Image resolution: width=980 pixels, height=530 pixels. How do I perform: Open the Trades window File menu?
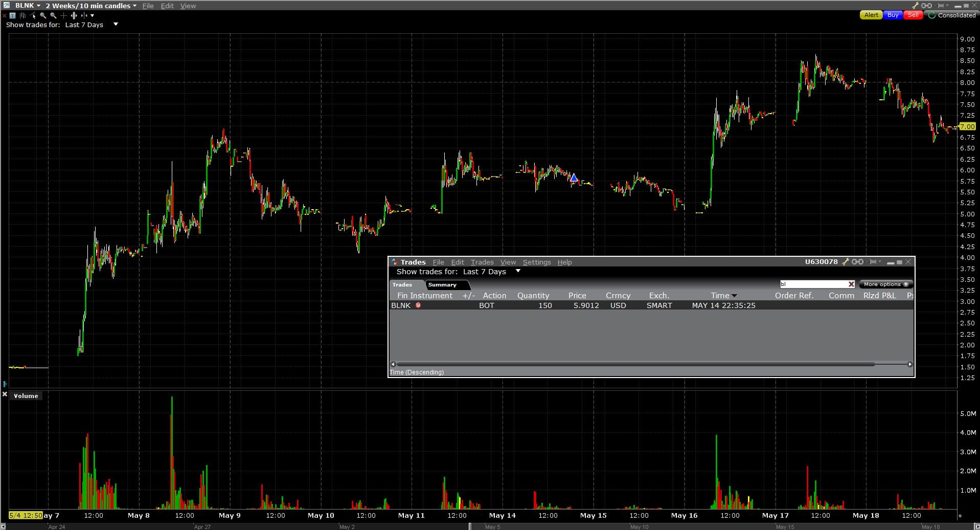438,262
